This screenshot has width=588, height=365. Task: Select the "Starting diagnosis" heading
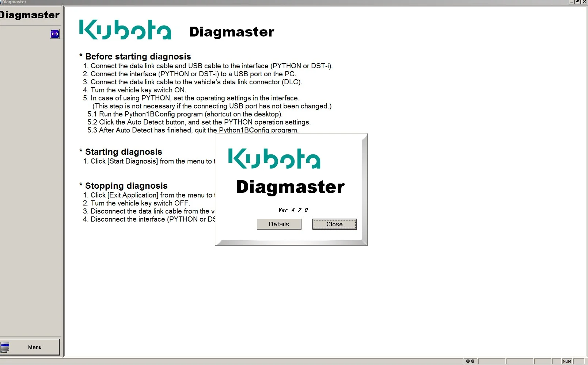coord(121,152)
